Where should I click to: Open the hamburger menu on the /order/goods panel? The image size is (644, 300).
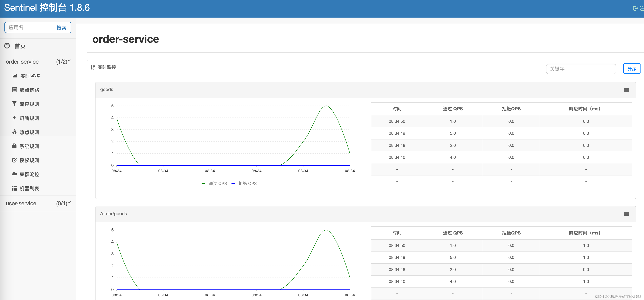[x=626, y=214]
